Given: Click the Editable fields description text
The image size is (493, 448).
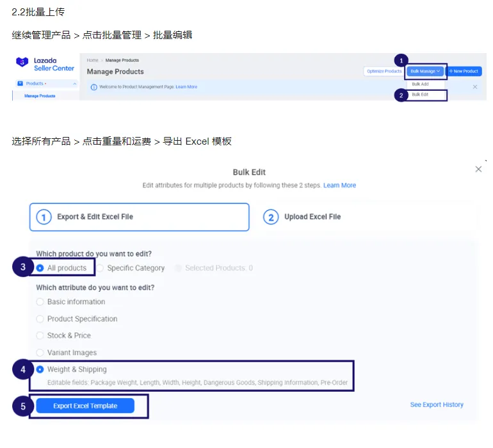Looking at the screenshot, I should (x=197, y=383).
